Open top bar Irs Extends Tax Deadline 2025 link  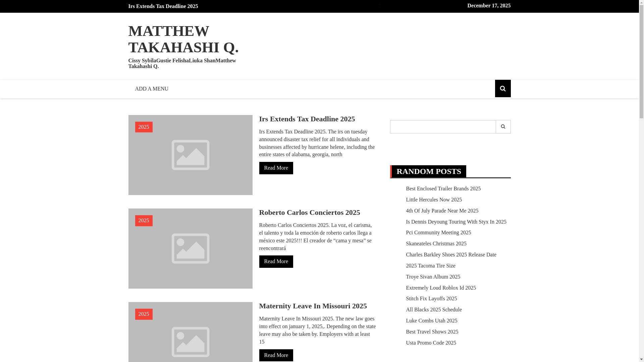pos(163,6)
